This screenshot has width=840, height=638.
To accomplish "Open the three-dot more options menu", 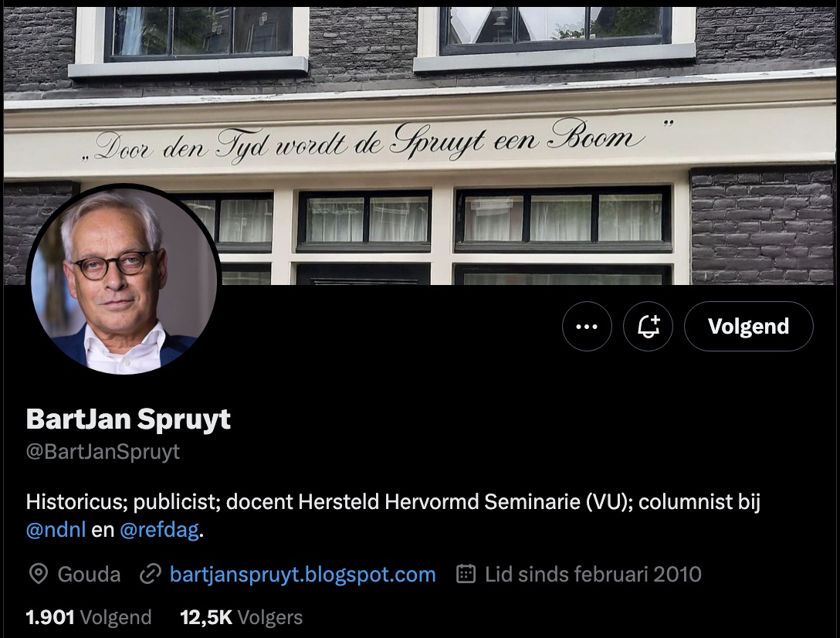I will coord(587,326).
